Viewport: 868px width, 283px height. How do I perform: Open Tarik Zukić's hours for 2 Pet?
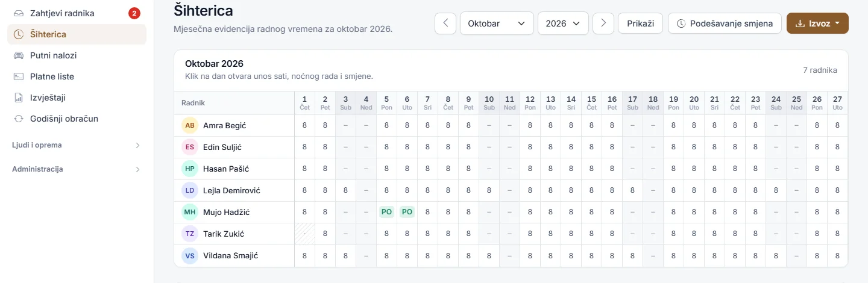tap(325, 234)
